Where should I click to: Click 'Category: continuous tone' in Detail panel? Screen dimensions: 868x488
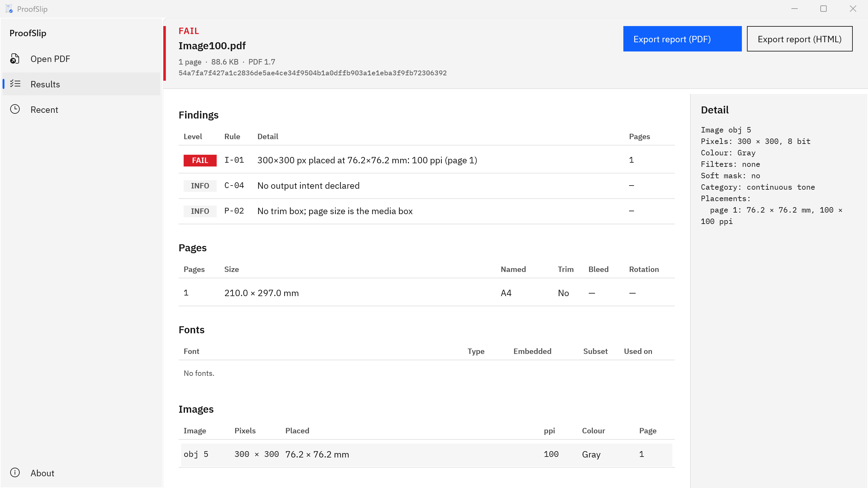pos(758,187)
